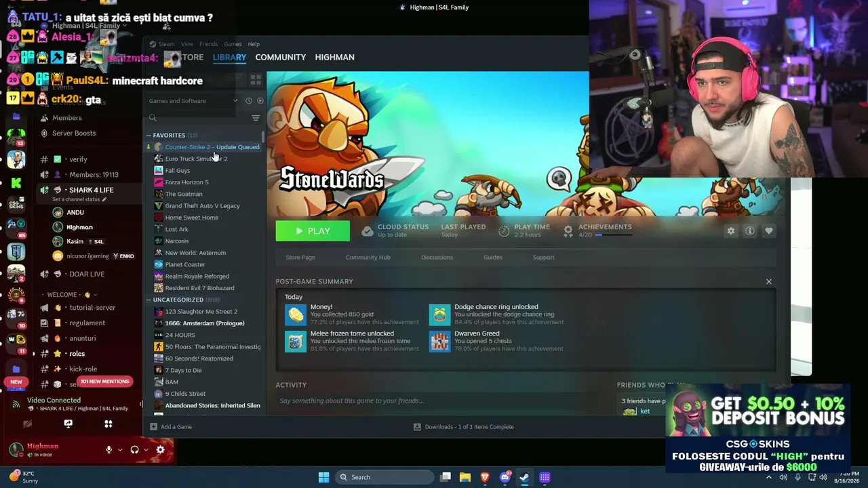Click the cloud status icon
This screenshot has height=488, width=868.
367,231
